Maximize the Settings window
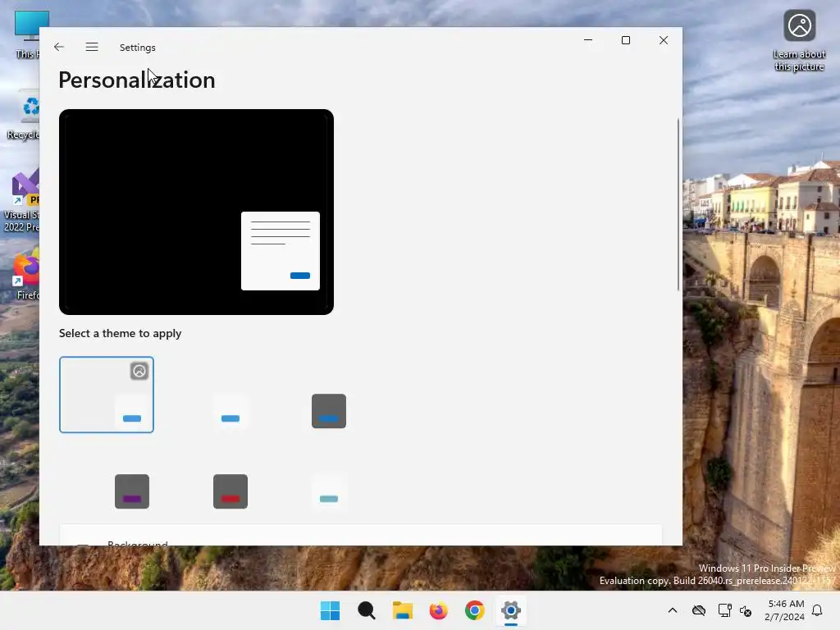The height and width of the screenshot is (630, 840). click(x=626, y=40)
